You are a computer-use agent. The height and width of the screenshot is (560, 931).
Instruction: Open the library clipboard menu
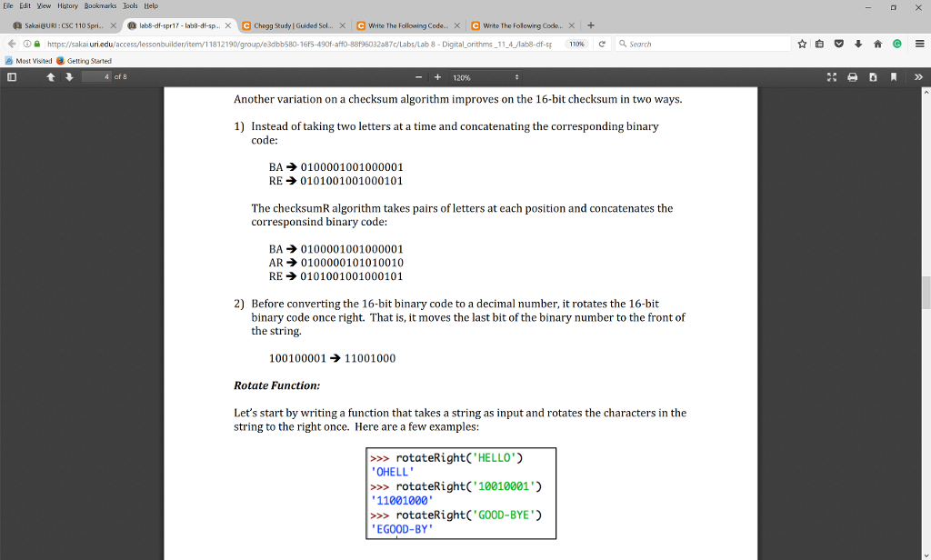[821, 43]
